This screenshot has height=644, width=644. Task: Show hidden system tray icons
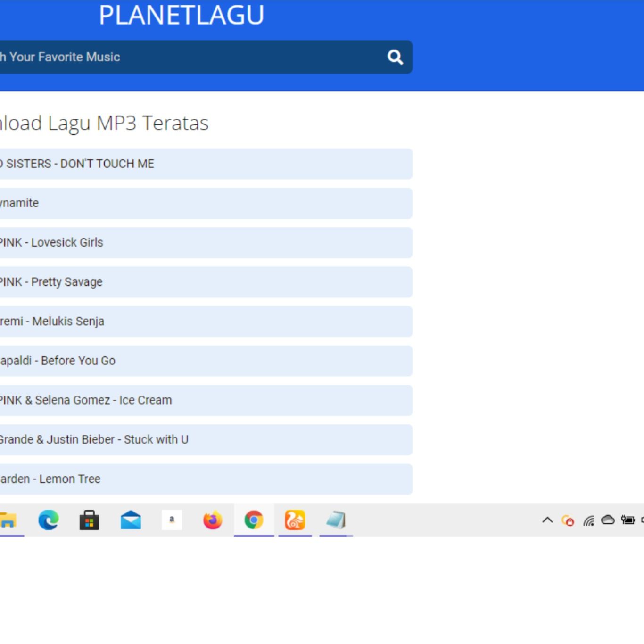[547, 520]
